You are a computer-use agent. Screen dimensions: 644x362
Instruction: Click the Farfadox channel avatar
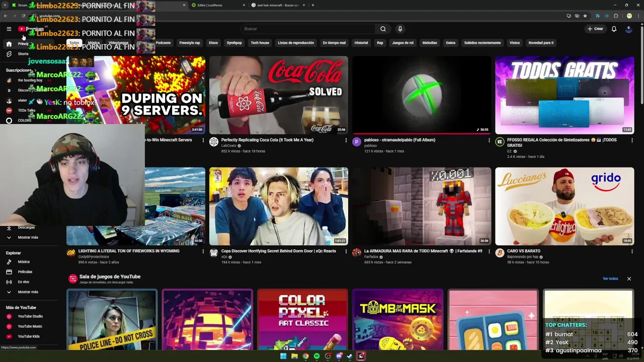(357, 252)
